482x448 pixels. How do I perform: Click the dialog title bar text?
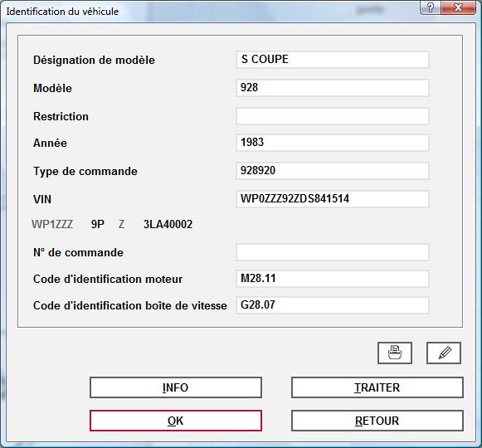[x=62, y=12]
